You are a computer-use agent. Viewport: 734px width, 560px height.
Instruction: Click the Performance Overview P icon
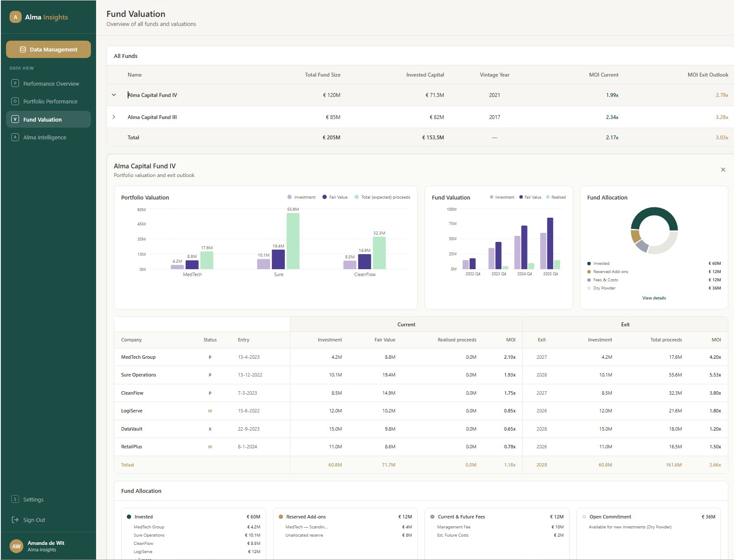pos(15,83)
